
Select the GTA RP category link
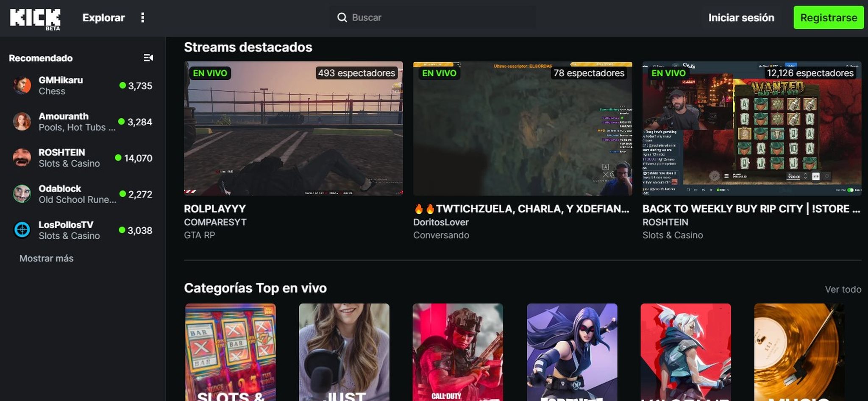pyautogui.click(x=199, y=235)
